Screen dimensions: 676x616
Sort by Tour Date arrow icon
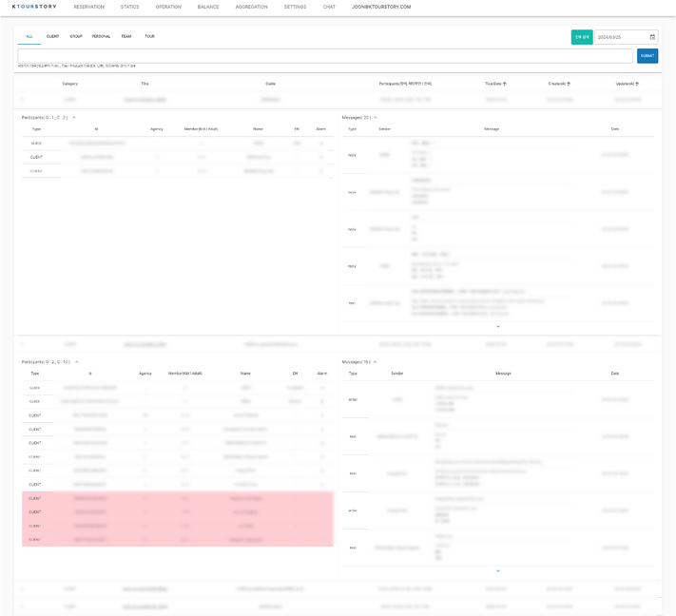(x=505, y=84)
